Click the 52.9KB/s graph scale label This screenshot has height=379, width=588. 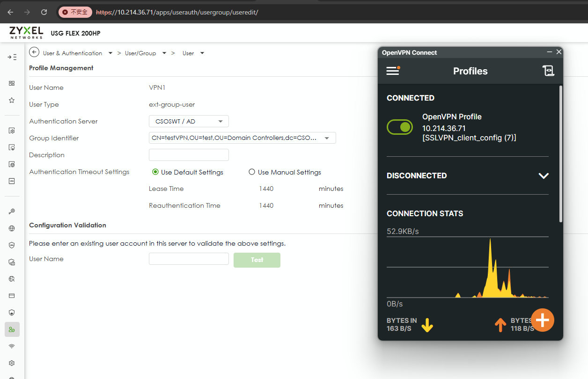tap(403, 231)
